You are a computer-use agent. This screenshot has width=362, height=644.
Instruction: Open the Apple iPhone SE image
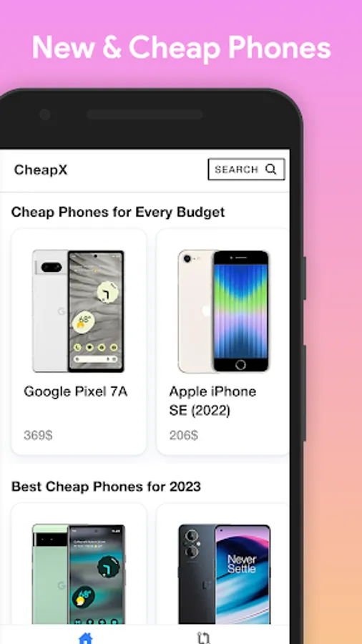pos(224,311)
